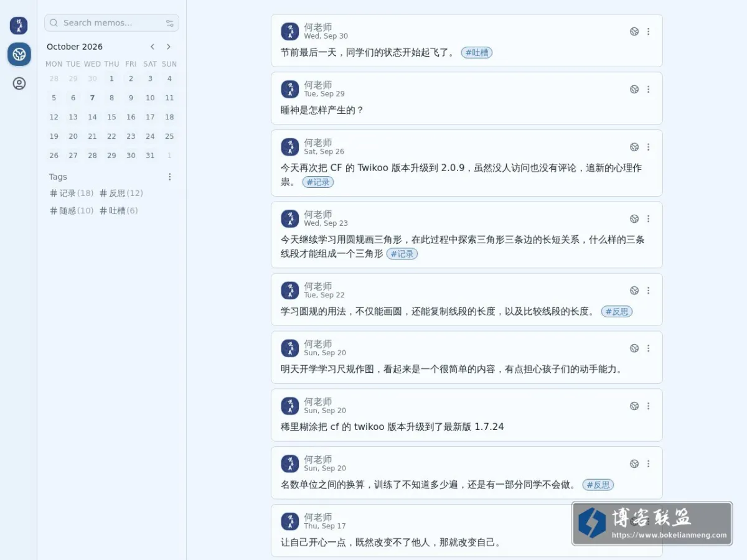Click visibility icon on Sat, Sep 26 memo
Viewport: 747px width, 560px height.
[x=634, y=147]
